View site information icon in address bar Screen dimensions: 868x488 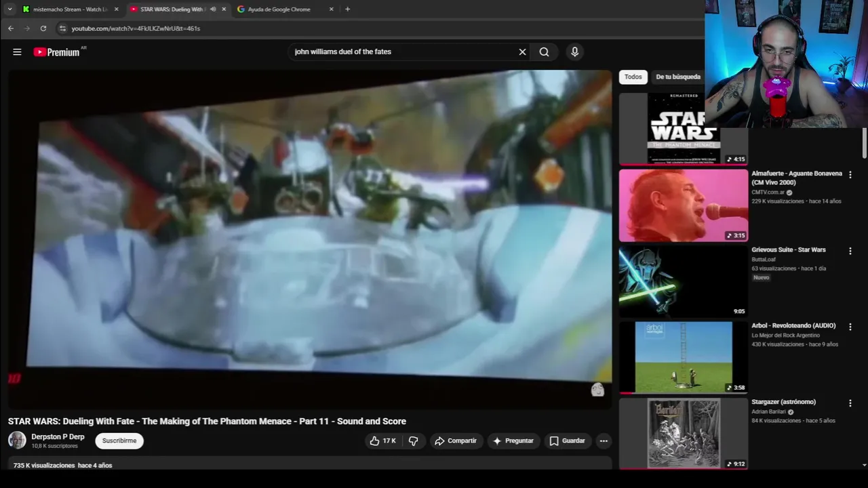click(62, 28)
